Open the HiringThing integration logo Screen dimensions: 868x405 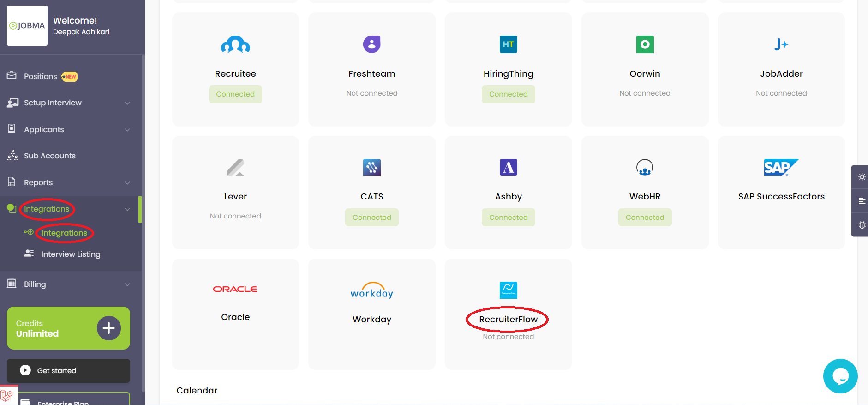(x=509, y=44)
